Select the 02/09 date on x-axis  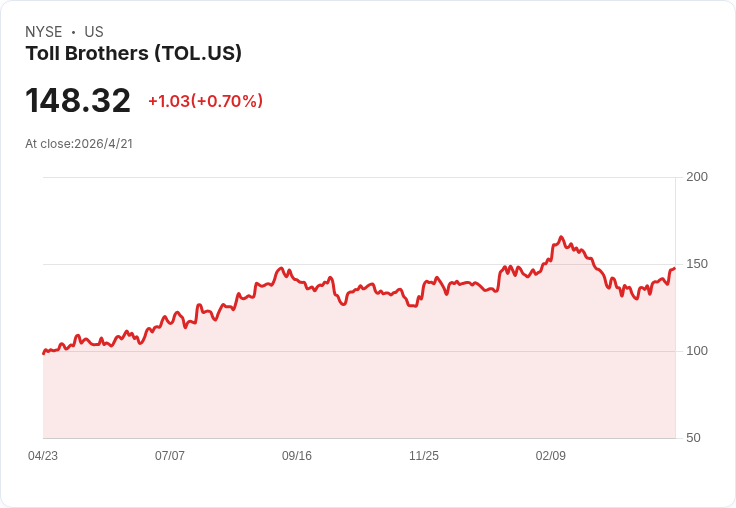click(551, 456)
